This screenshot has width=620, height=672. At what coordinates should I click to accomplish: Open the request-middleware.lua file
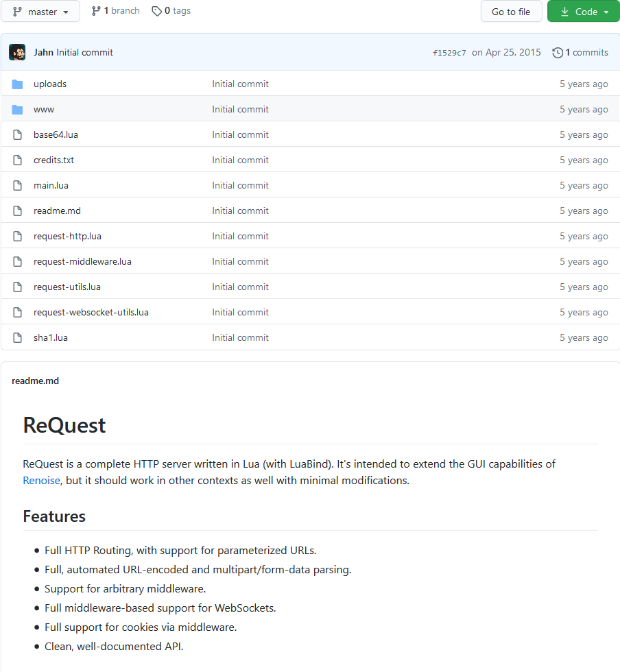click(x=83, y=261)
